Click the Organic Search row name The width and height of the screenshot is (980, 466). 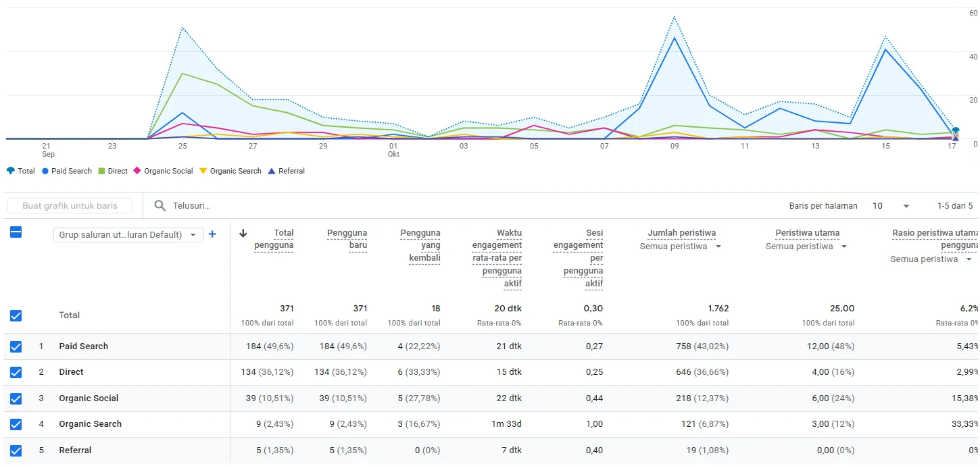pyautogui.click(x=91, y=424)
